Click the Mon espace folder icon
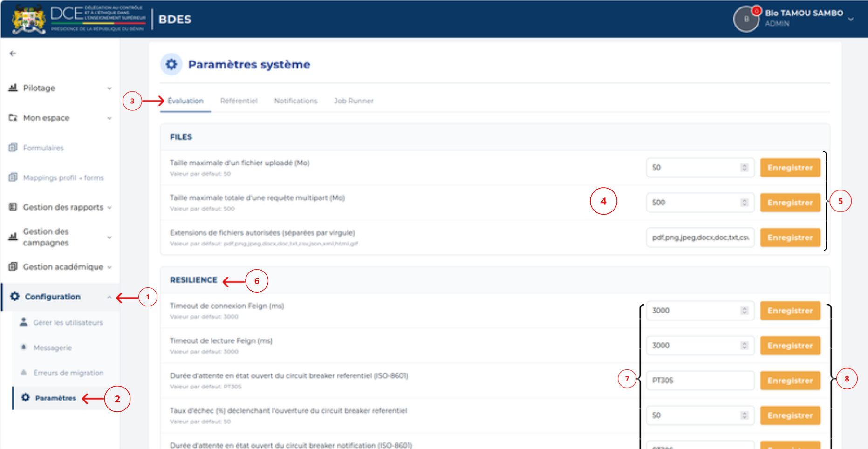Viewport: 868px width, 449px height. 13,117
